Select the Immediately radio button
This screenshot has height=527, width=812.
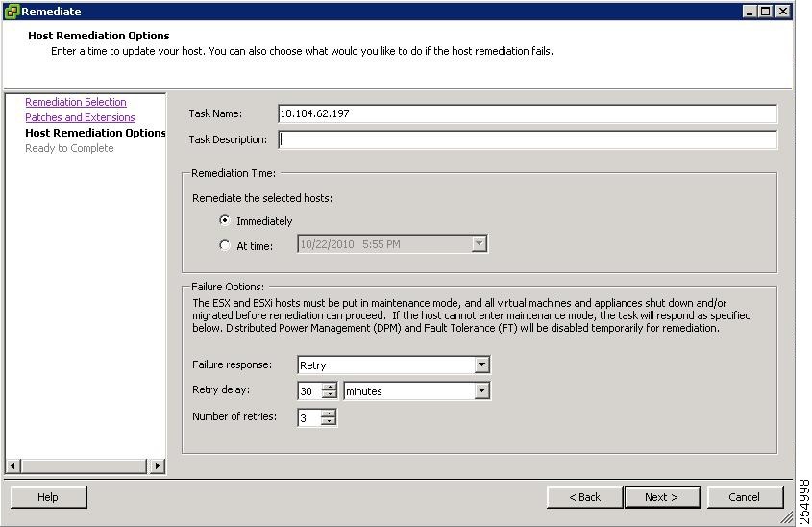coord(224,220)
